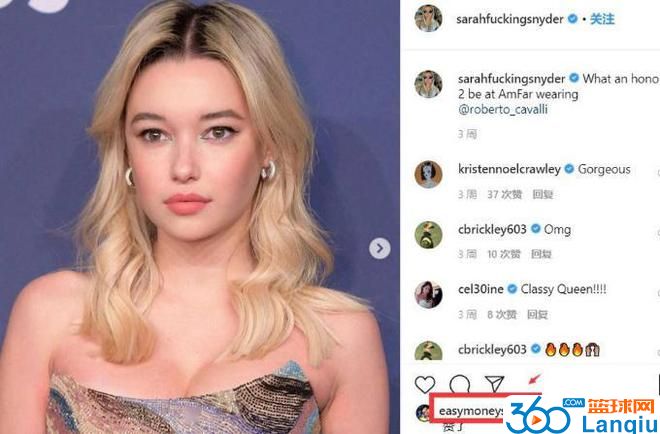
Task: Reply to kristennoelcrawley's Gorgeous comment
Action: coord(543,194)
